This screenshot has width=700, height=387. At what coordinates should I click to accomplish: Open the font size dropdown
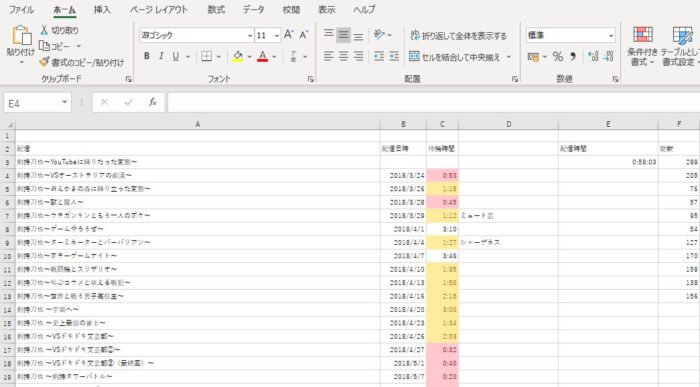[277, 35]
